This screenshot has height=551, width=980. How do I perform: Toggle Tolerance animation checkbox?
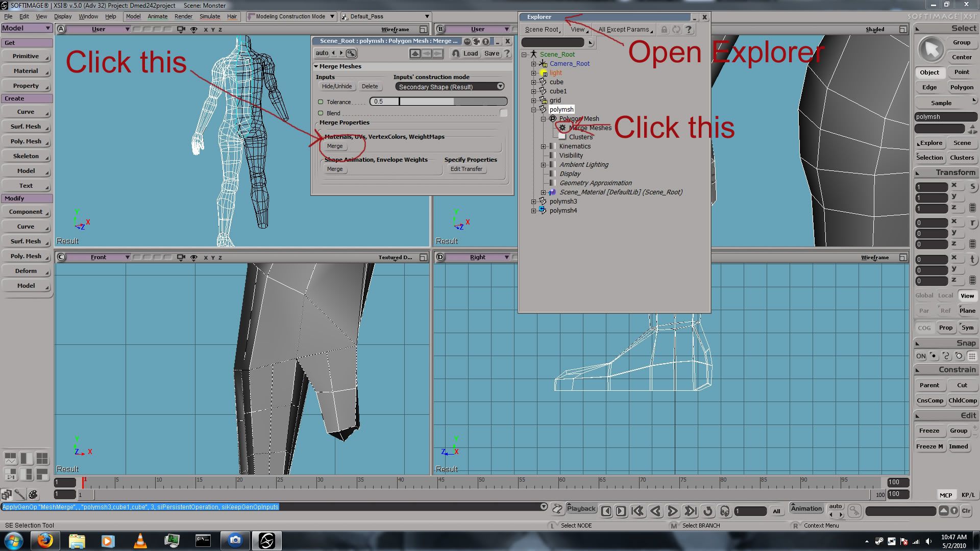(x=321, y=102)
